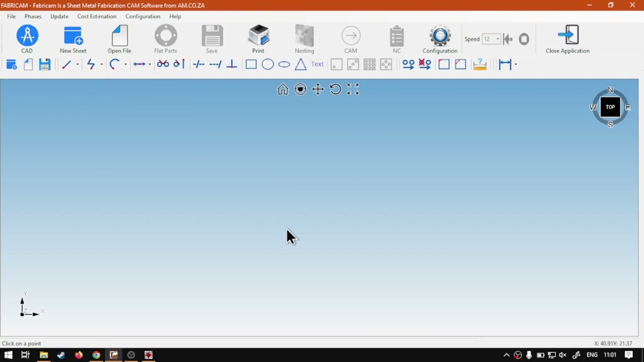Click Close Application
The width and height of the screenshot is (644, 362).
[x=568, y=39]
